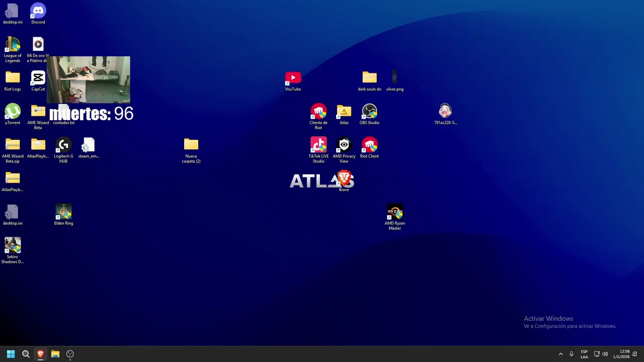Launch CapCut from the desktop
This screenshot has height=362, width=644.
click(38, 81)
